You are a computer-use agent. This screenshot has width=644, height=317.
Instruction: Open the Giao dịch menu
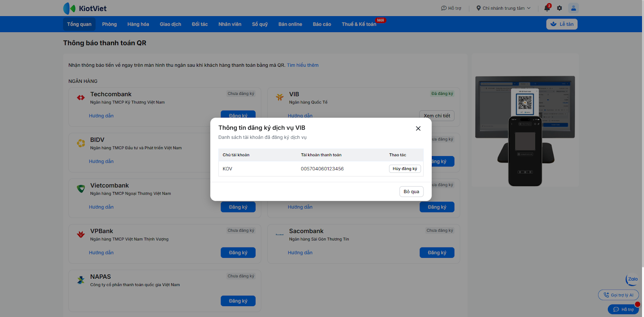pos(170,24)
